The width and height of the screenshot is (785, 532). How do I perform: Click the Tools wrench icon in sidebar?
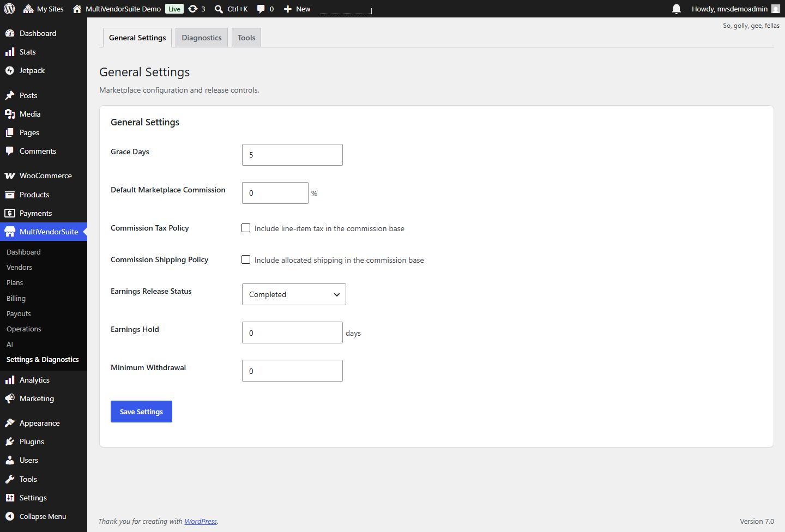pyautogui.click(x=10, y=479)
